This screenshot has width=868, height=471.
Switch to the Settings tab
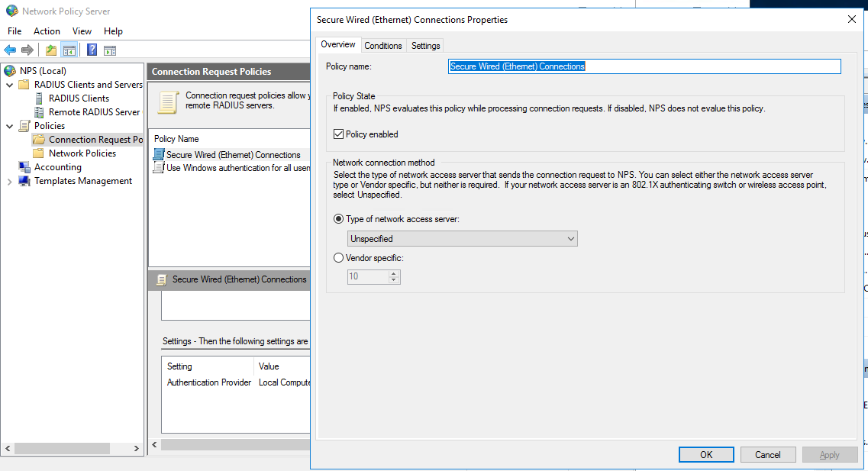point(426,45)
